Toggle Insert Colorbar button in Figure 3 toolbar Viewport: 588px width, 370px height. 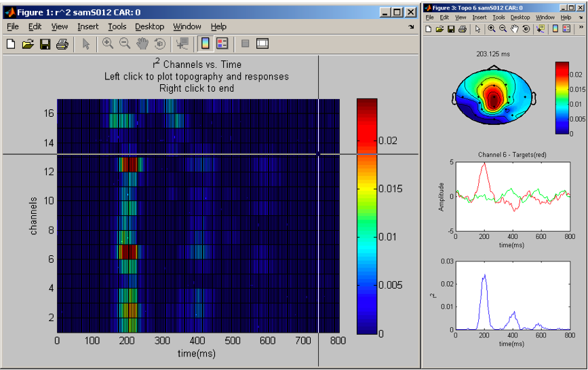pyautogui.click(x=555, y=29)
